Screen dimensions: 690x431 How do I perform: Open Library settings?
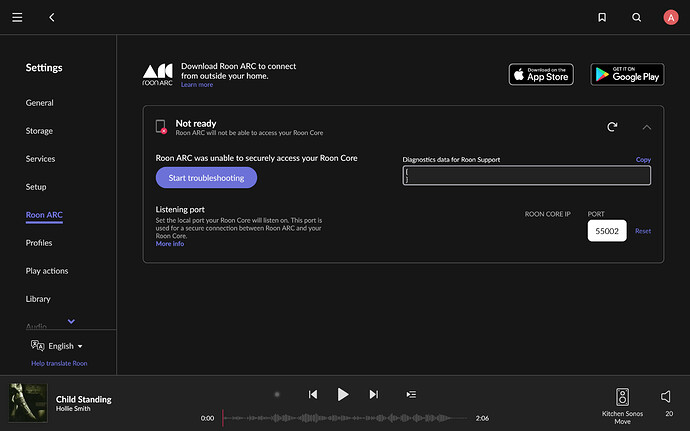point(38,298)
